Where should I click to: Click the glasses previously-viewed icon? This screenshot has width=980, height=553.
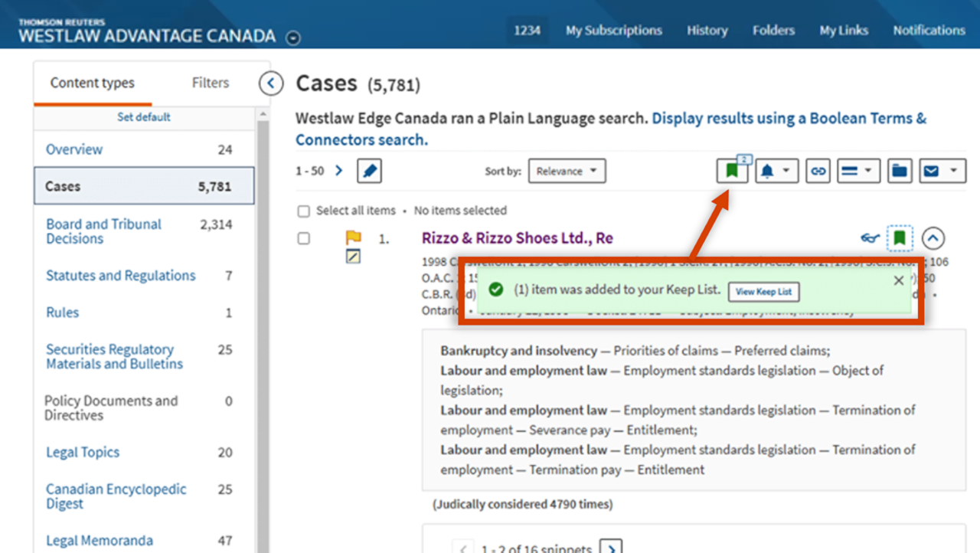coord(870,238)
